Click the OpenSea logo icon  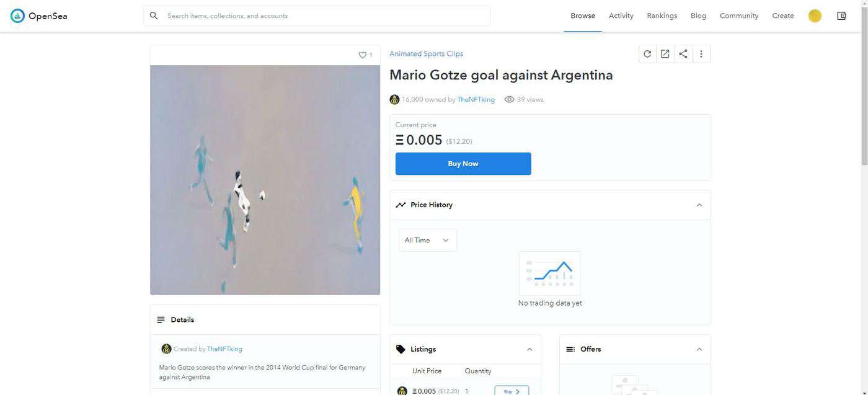(17, 16)
